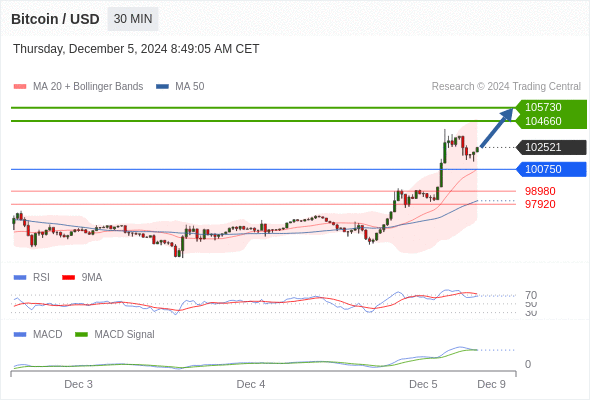This screenshot has height=400, width=590.
Task: Click the MACD legend label
Action: pyautogui.click(x=48, y=335)
